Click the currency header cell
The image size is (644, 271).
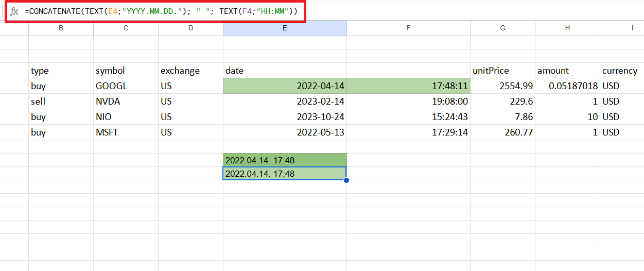pos(621,71)
